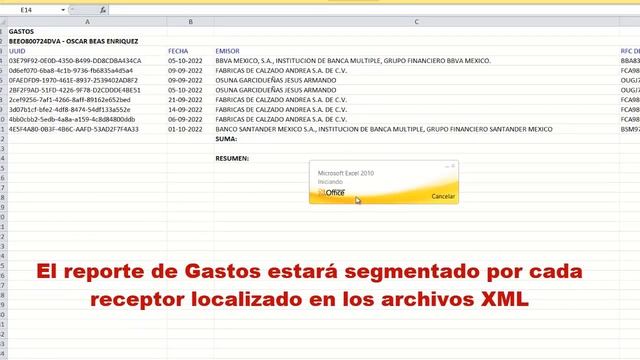Image resolution: width=640 pixels, height=360 pixels.
Task: Select the UUID header cell
Action: point(87,51)
